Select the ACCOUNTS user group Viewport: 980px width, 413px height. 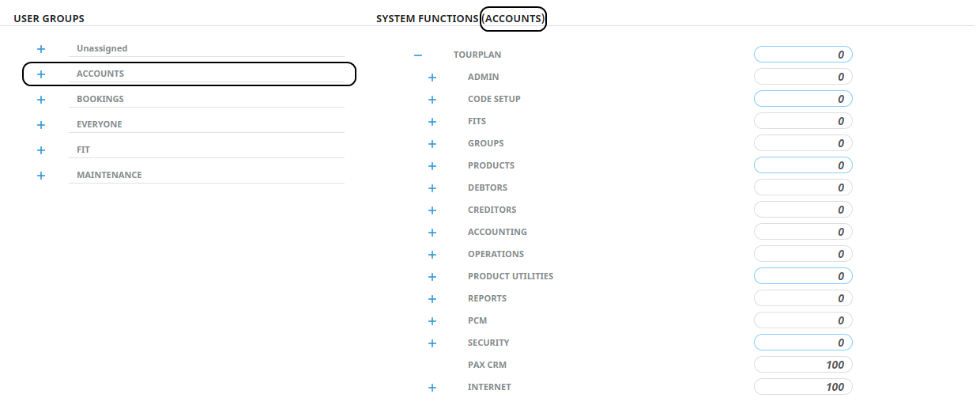(x=100, y=74)
